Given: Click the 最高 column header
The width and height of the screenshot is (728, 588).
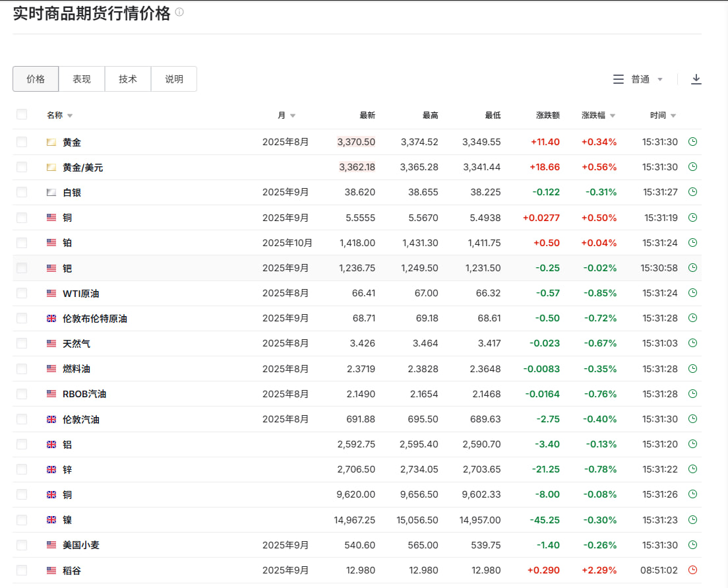Looking at the screenshot, I should (430, 115).
